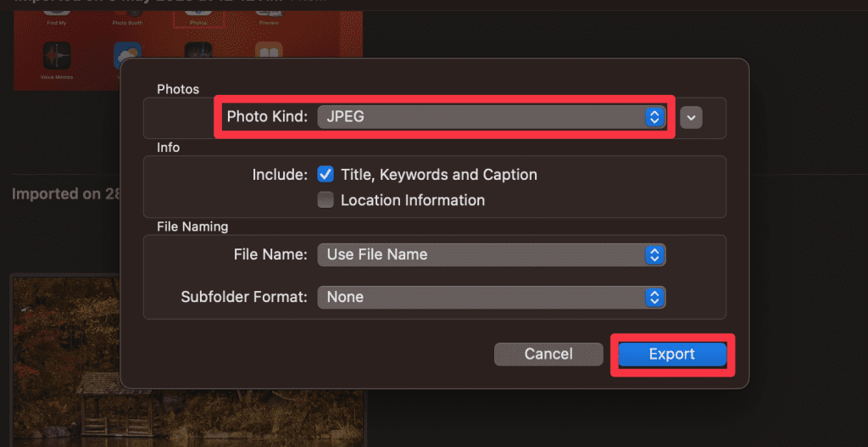
Task: Click the highlighted Photos app in the thumbnail
Action: pyautogui.click(x=198, y=19)
